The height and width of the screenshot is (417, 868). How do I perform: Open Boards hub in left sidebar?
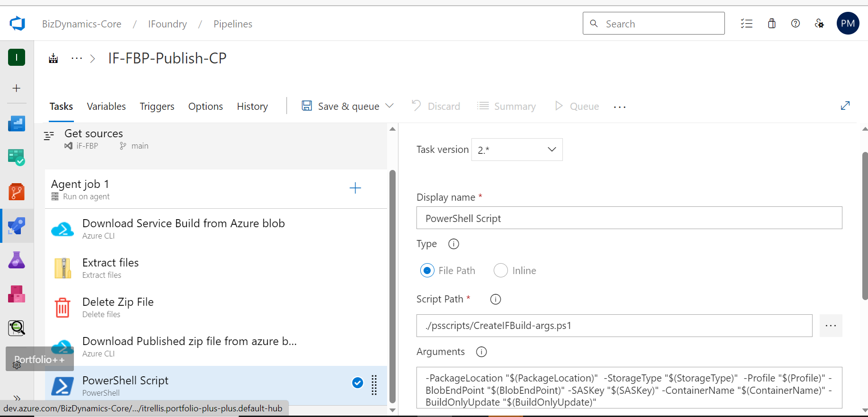point(17,158)
